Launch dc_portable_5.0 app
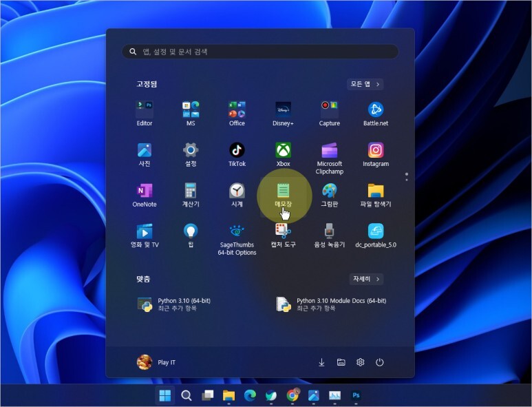 tap(376, 236)
